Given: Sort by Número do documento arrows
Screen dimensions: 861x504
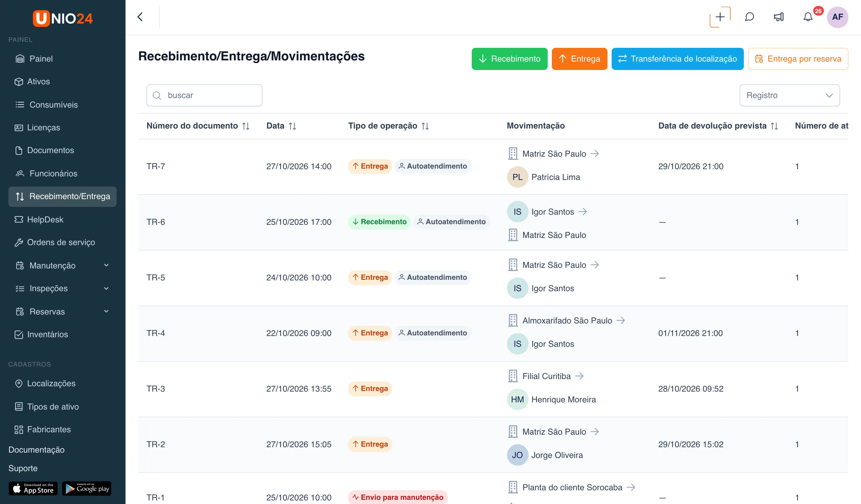Looking at the screenshot, I should (x=246, y=126).
